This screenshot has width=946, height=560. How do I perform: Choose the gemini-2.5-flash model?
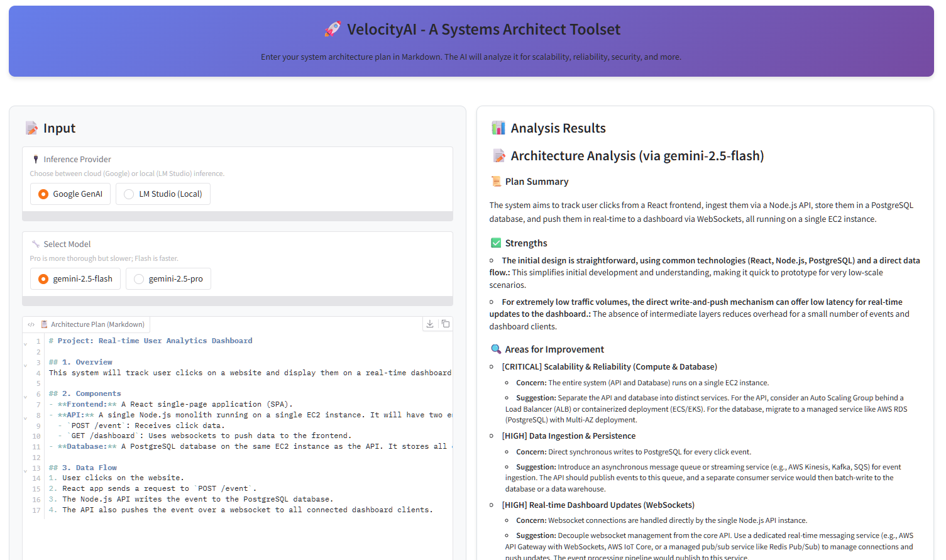75,278
